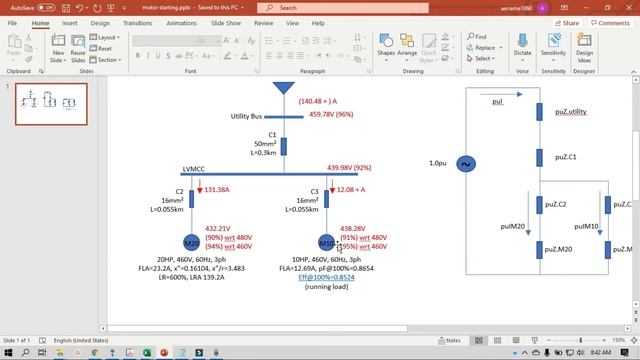Click the Shapes gallery icon
Screen dimensions: 640x360
(x=386, y=41)
